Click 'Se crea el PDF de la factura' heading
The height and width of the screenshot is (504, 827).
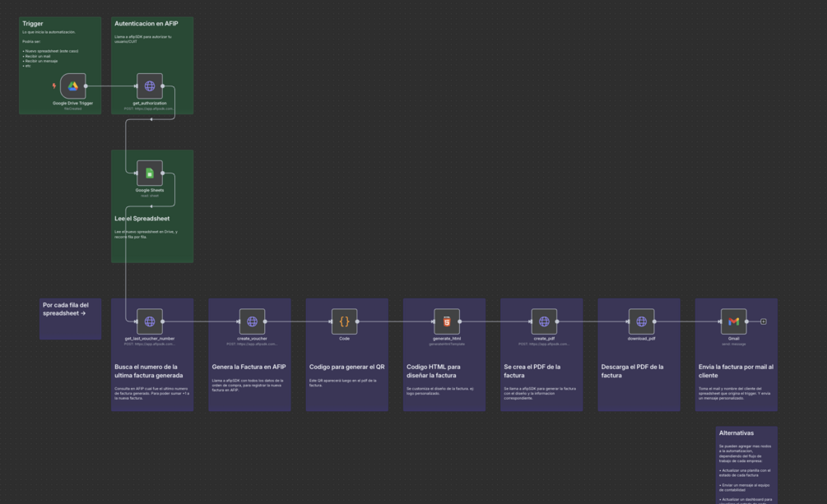[532, 371]
